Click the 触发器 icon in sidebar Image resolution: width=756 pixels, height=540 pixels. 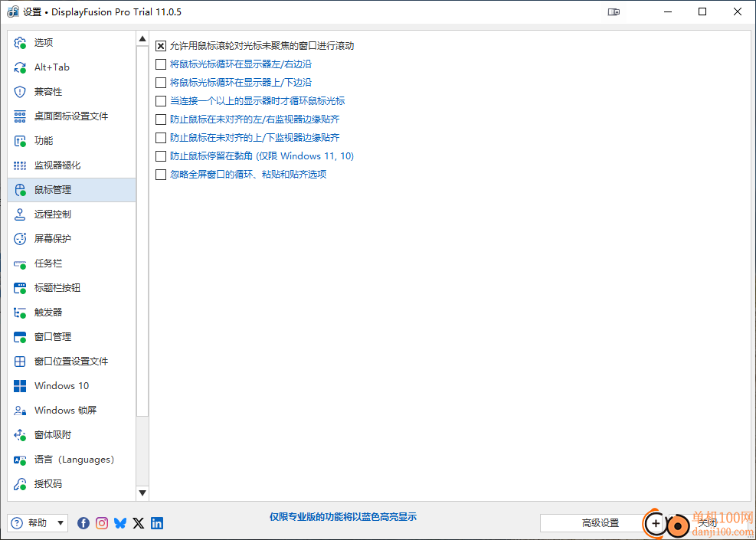(x=20, y=313)
